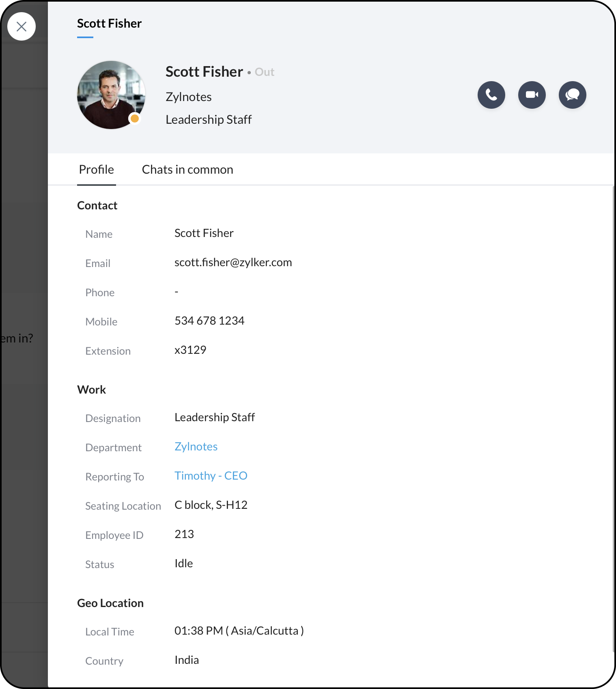This screenshot has height=689, width=616.
Task: Click the extension value x3129
Action: coord(190,350)
